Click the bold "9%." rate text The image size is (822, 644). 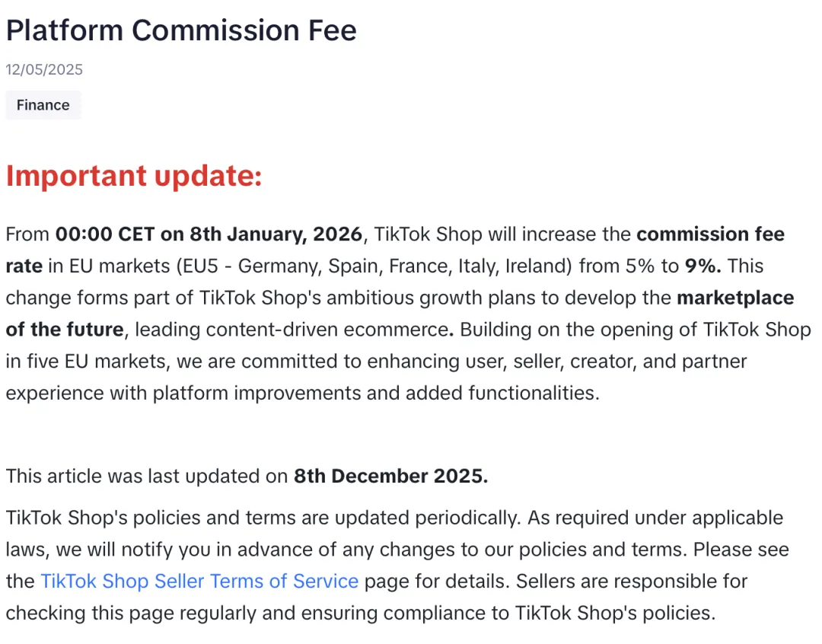click(703, 266)
